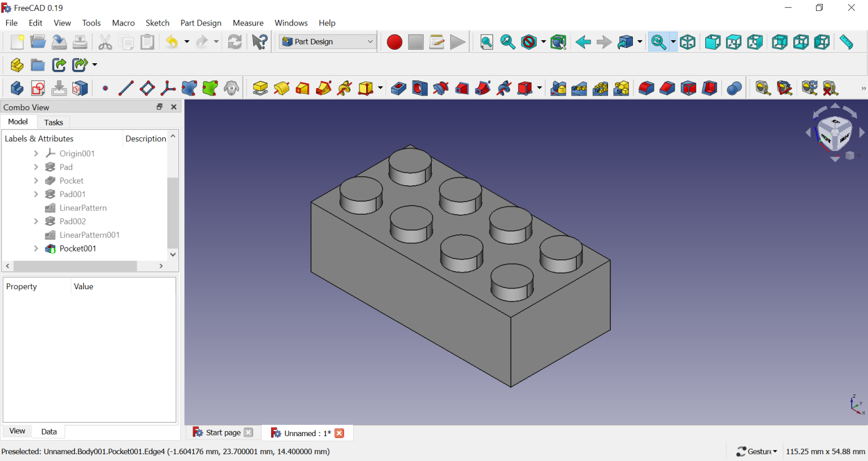
Task: Click the navigation cube in viewport
Action: (x=835, y=133)
